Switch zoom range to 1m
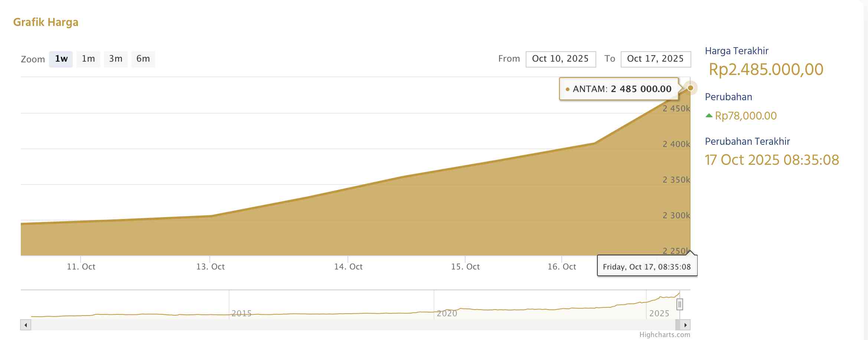Screen dimensions: 868x340 [x=88, y=59]
